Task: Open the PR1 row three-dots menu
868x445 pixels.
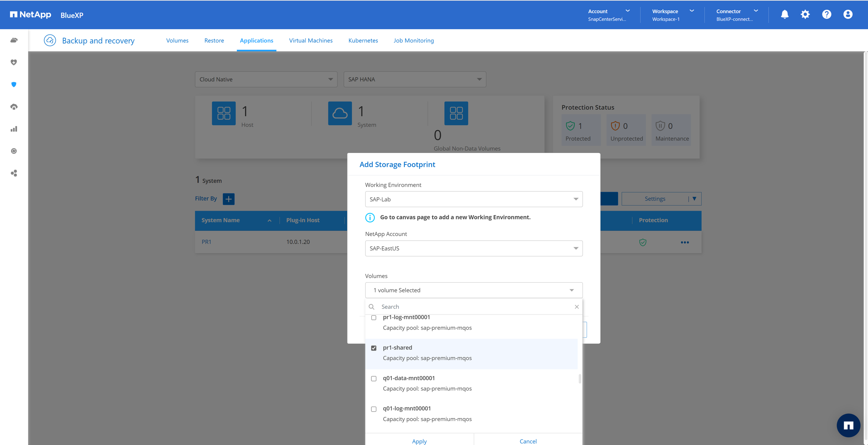Action: tap(685, 242)
